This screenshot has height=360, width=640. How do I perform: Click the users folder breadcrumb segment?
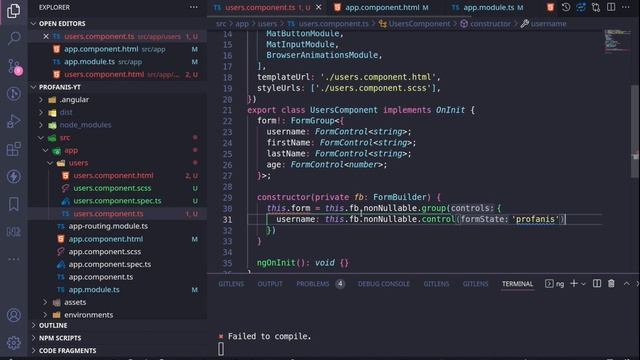(267, 24)
